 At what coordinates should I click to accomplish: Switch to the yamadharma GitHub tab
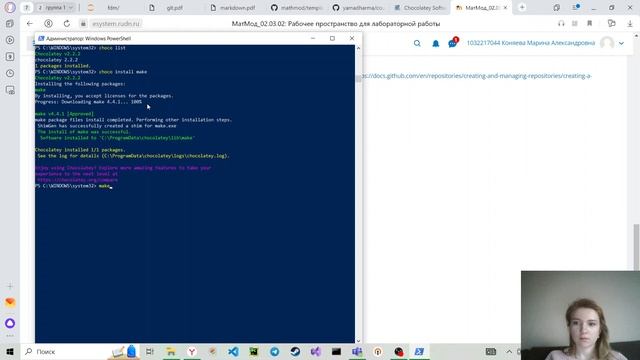[358, 8]
